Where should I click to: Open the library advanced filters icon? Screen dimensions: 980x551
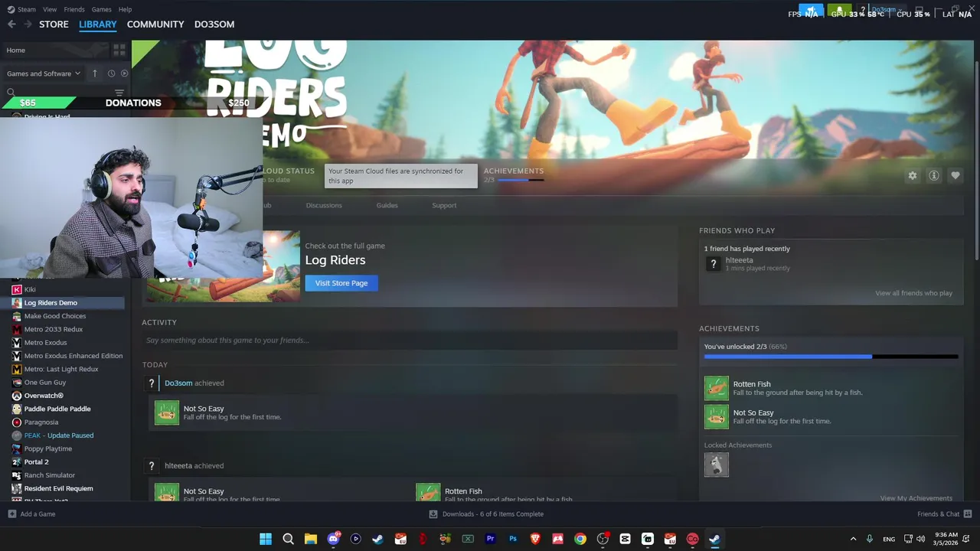119,93
